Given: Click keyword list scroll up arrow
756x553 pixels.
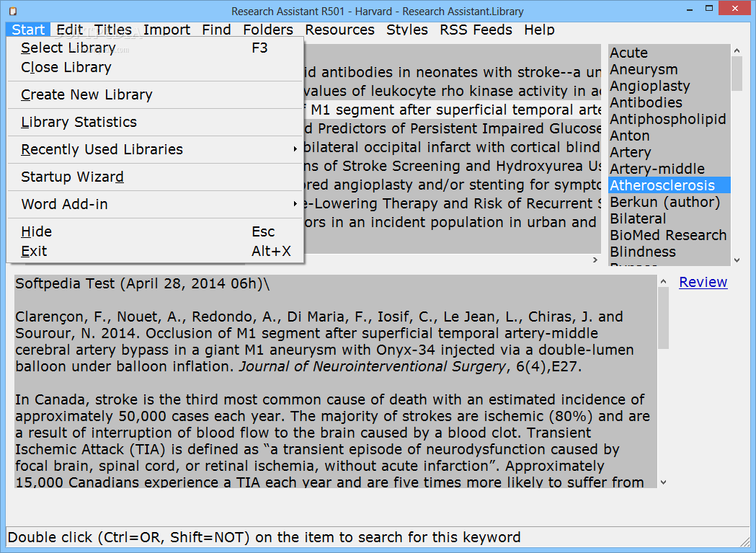Looking at the screenshot, I should pos(737,50).
